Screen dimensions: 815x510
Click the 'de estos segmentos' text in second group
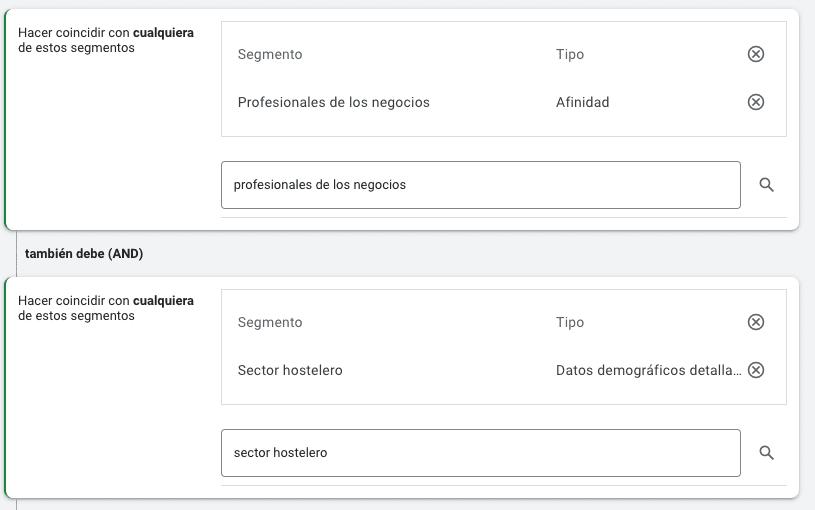[76, 316]
